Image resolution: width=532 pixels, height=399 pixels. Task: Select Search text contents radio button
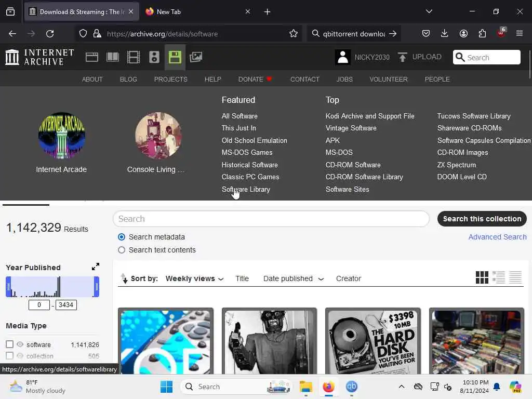122,250
